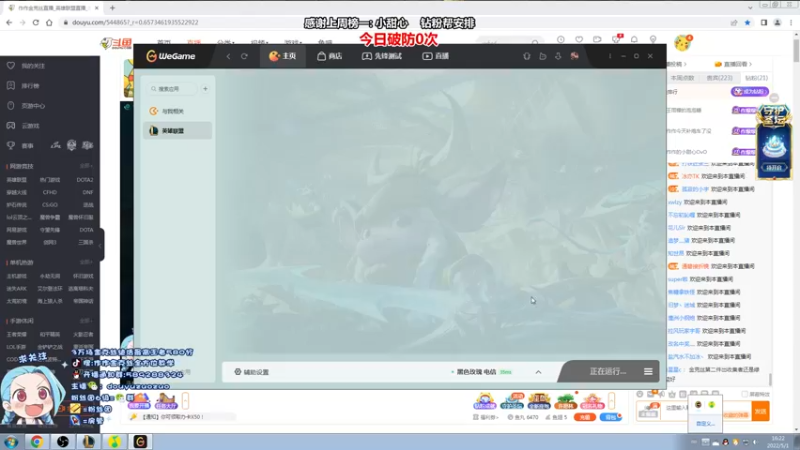800x450 pixels.
Task: Open CFHD category link
Action: 50,192
